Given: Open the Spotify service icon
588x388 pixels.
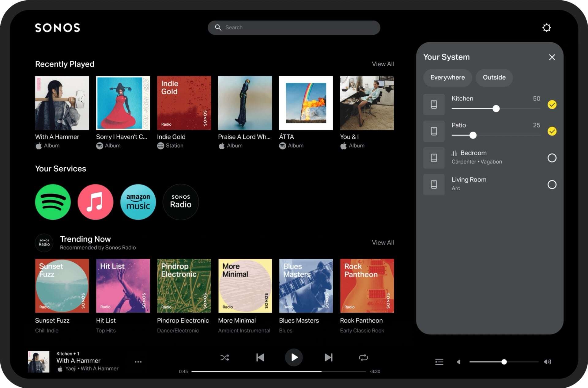Looking at the screenshot, I should tap(53, 202).
